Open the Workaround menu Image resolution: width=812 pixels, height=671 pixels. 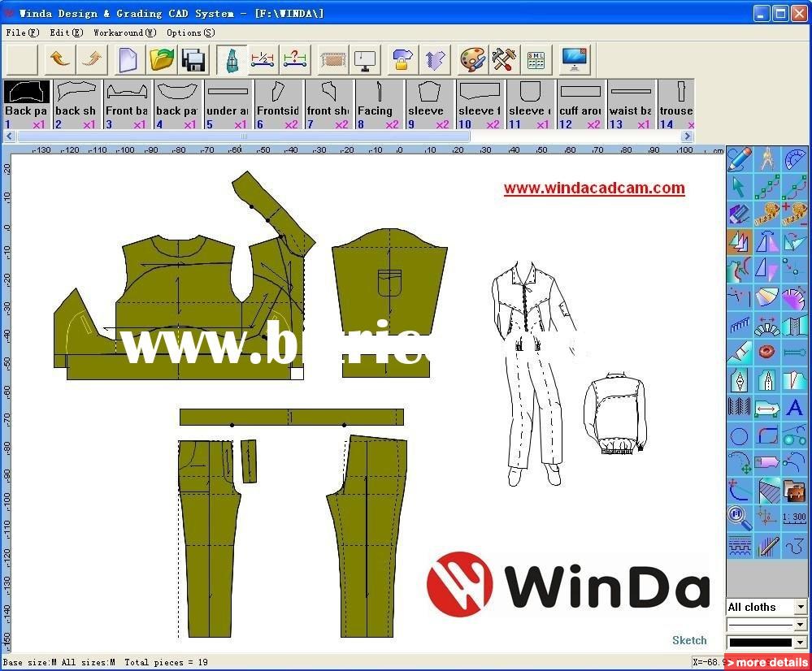125,32
